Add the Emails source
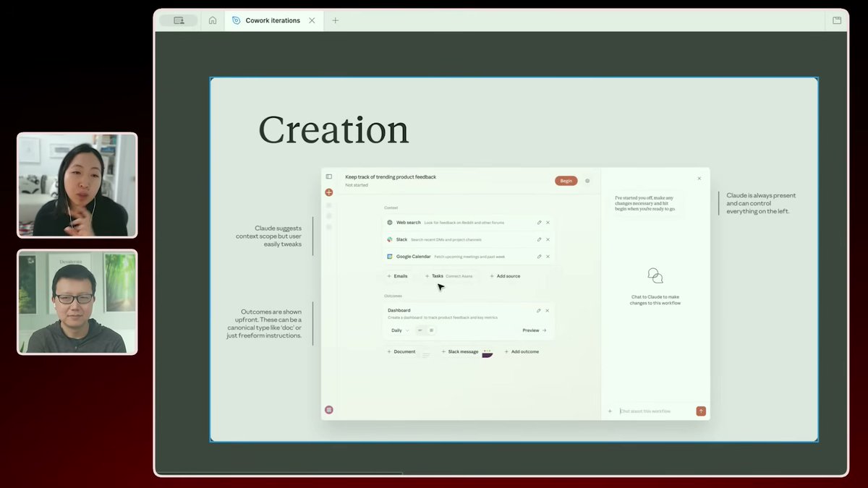Image resolution: width=868 pixels, height=488 pixels. coord(397,276)
